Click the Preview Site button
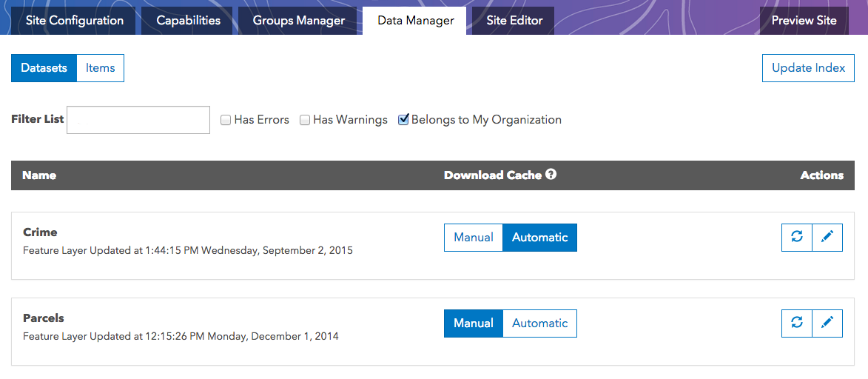This screenshot has height=379, width=868. pos(804,21)
